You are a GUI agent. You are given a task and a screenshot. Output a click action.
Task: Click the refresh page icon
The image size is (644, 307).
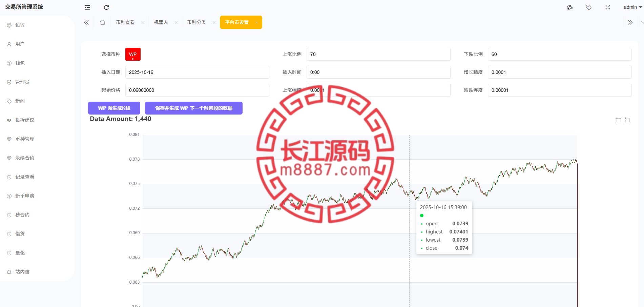[106, 7]
